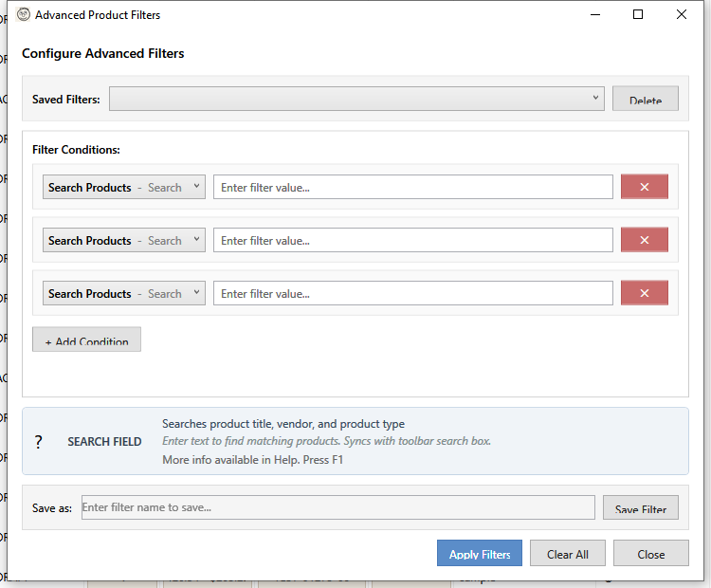
Task: Click the question mark help icon
Action: coord(39,441)
